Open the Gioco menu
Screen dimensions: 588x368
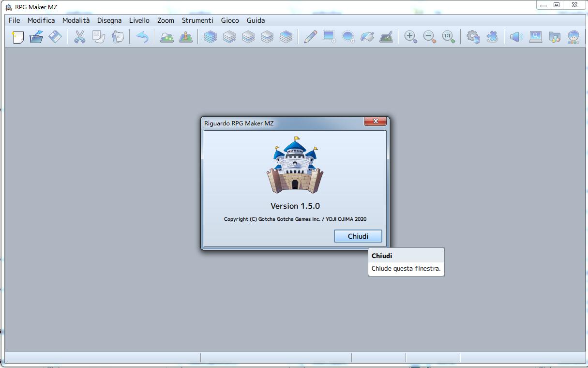230,20
